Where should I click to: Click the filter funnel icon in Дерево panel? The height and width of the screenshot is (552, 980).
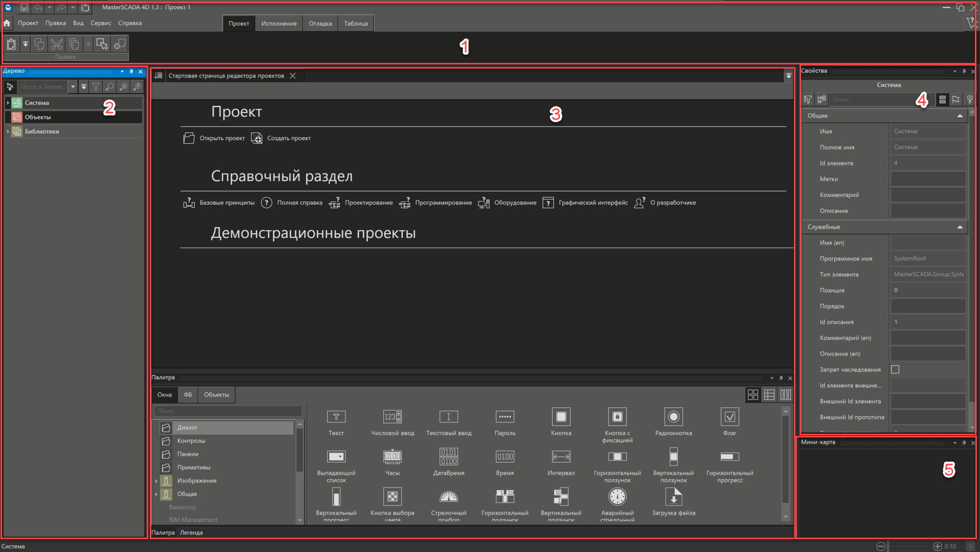(x=96, y=87)
